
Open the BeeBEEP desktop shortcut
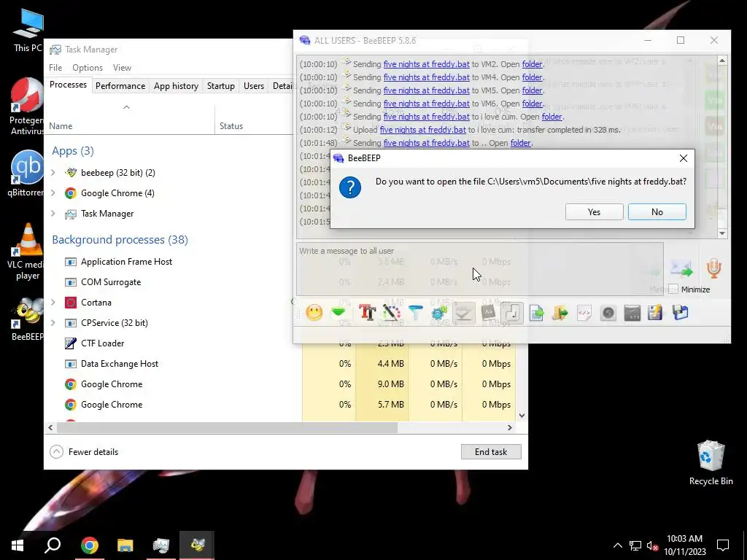pyautogui.click(x=27, y=319)
